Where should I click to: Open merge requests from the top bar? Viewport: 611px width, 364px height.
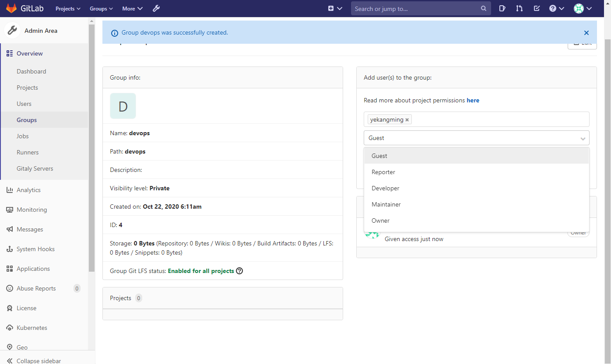[519, 8]
